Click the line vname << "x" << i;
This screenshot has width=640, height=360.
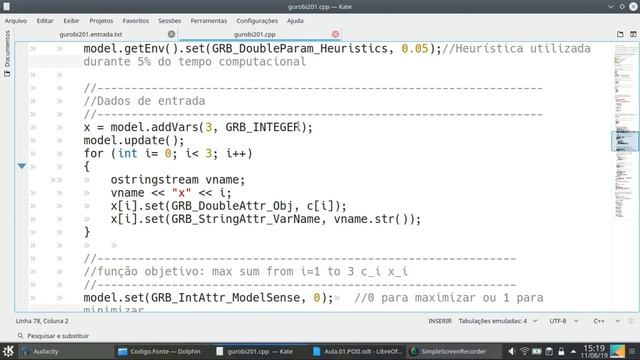171,192
